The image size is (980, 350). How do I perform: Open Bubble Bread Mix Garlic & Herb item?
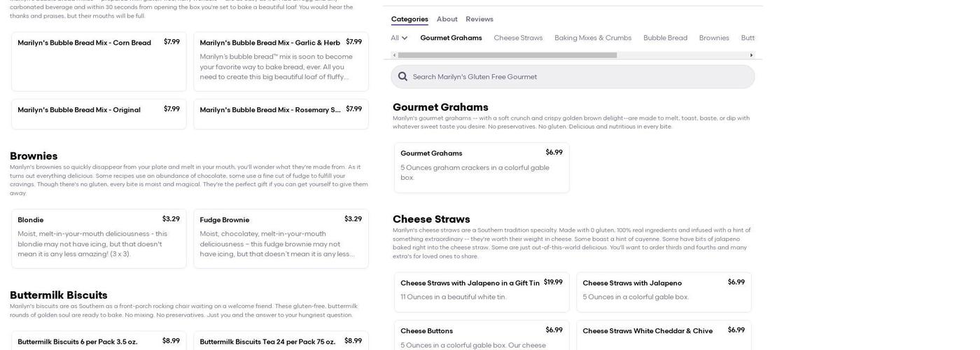pyautogui.click(x=281, y=62)
